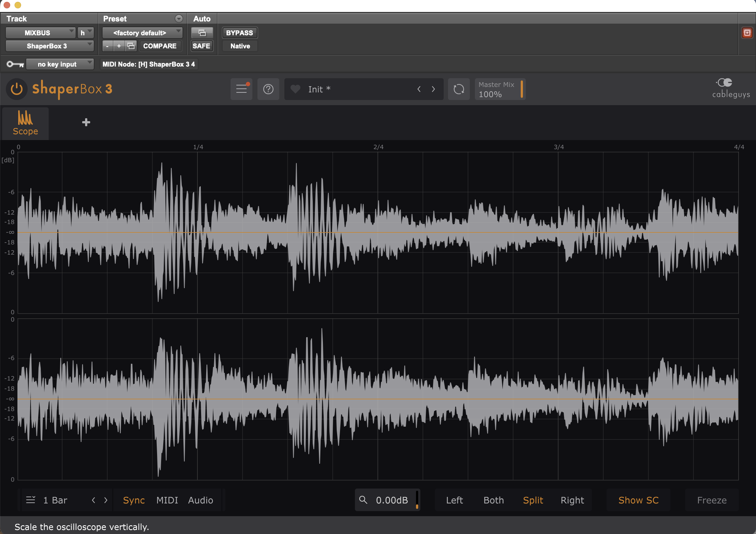Click the red plugin target button
The height and width of the screenshot is (534, 756).
pyautogui.click(x=747, y=33)
